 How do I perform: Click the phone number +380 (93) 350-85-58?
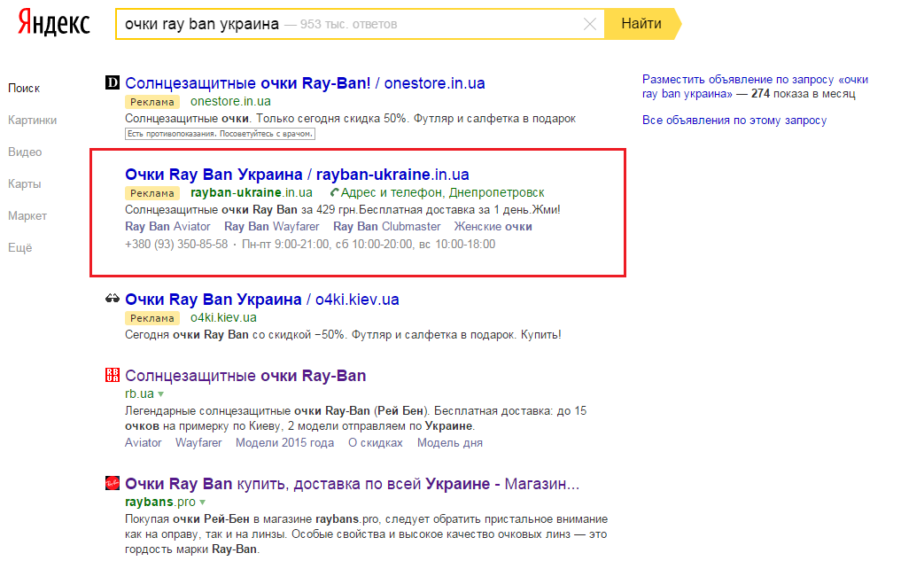pyautogui.click(x=176, y=245)
